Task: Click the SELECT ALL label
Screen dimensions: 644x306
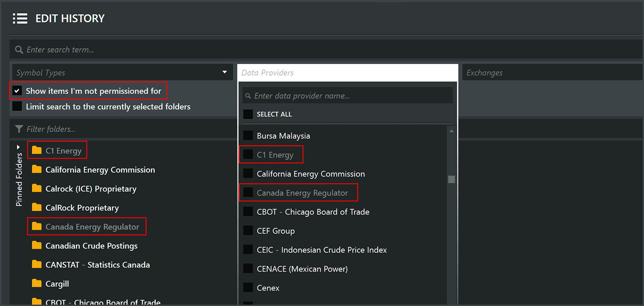Action: [275, 114]
